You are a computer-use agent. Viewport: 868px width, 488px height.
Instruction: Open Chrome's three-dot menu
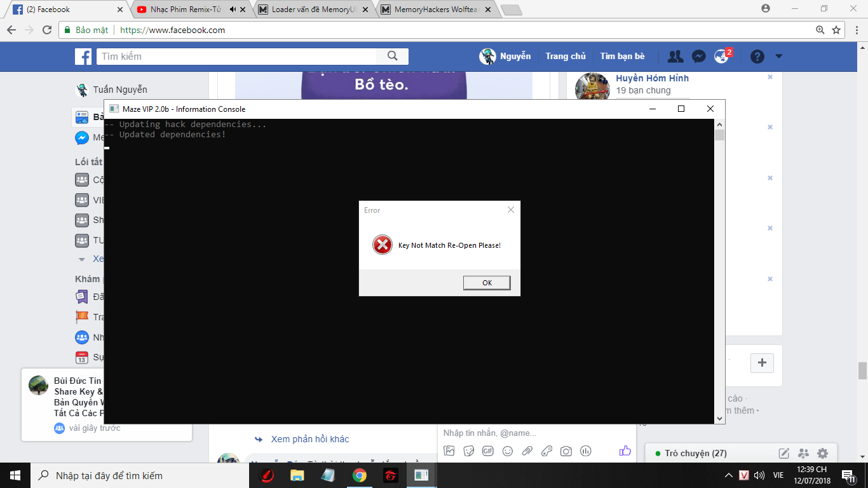[856, 30]
